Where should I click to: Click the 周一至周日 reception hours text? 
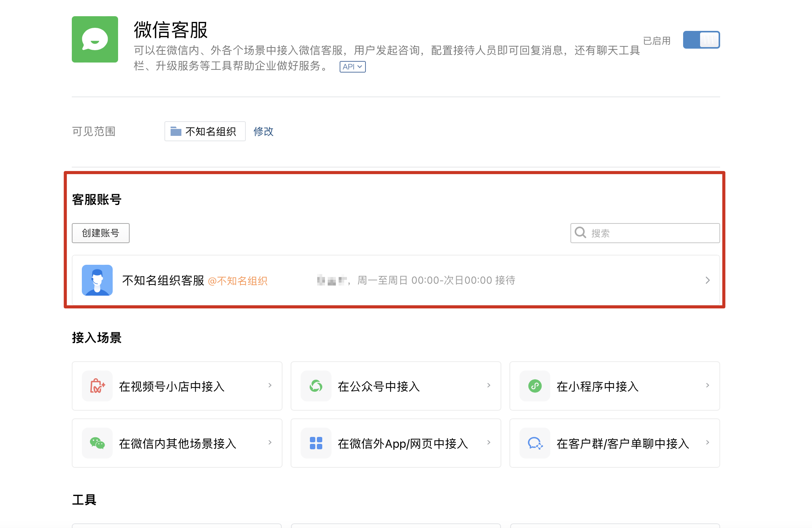pos(436,280)
